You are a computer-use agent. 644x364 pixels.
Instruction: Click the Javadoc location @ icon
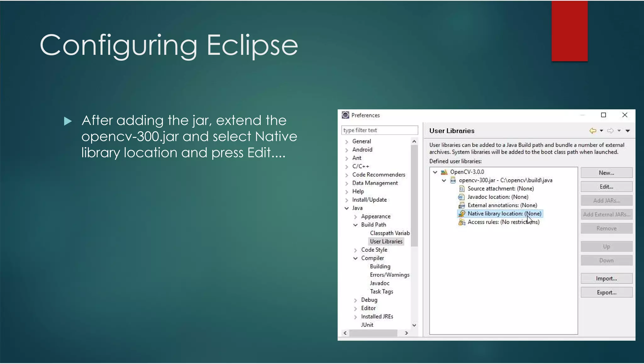click(x=461, y=197)
